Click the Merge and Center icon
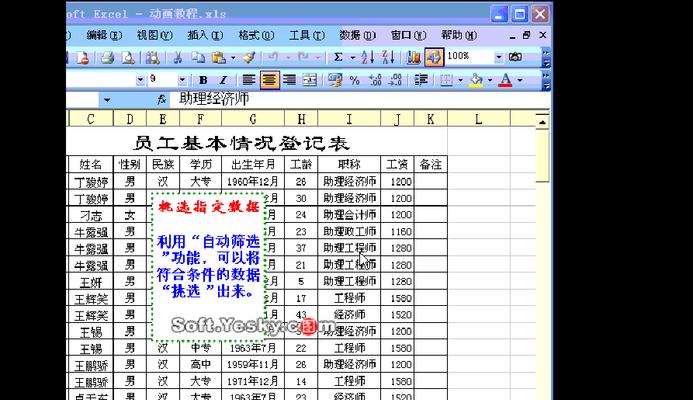The image size is (693, 400). tap(312, 79)
